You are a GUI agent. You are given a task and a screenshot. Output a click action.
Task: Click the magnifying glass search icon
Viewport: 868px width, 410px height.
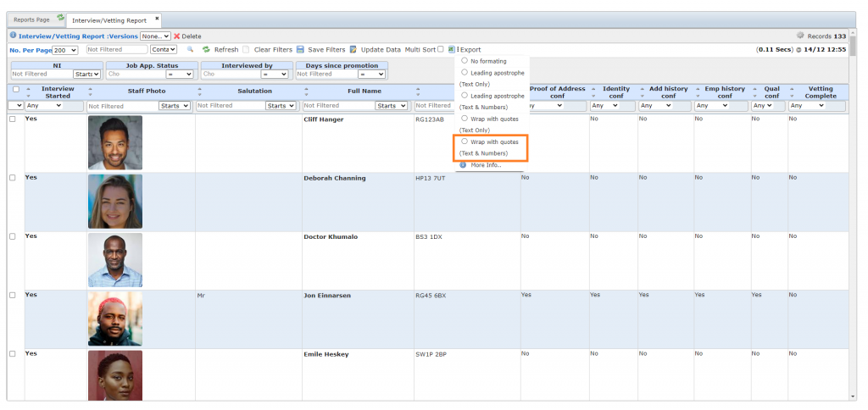click(190, 49)
